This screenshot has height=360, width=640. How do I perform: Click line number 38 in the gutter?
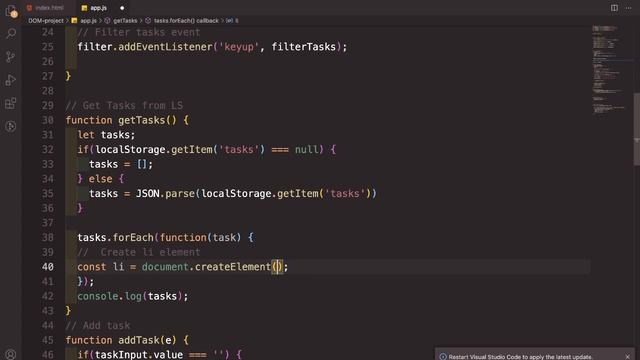click(x=48, y=238)
